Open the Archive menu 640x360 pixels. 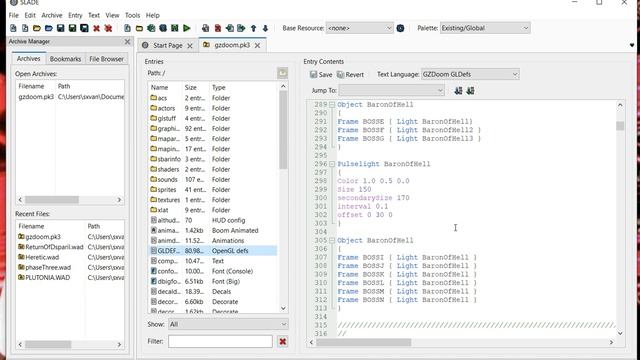click(52, 15)
